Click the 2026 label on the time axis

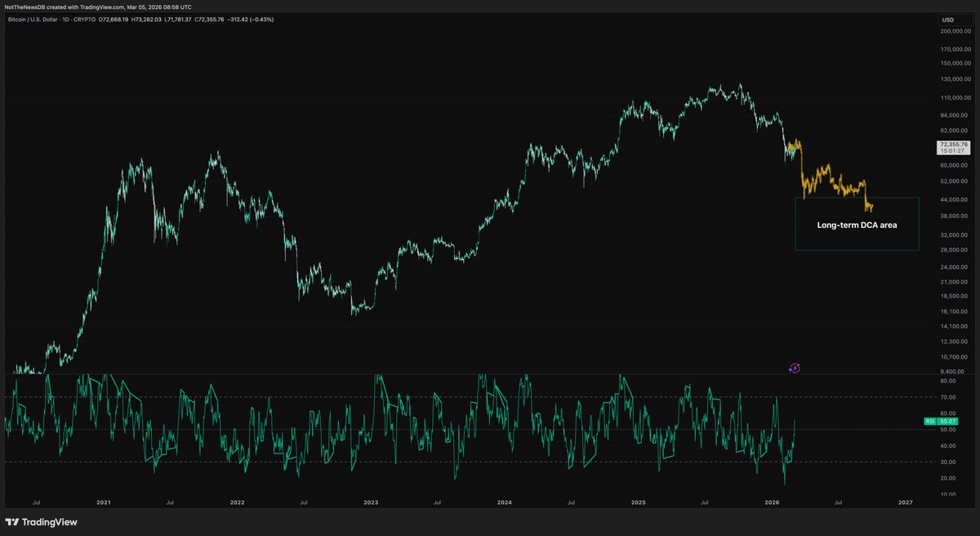[771, 503]
